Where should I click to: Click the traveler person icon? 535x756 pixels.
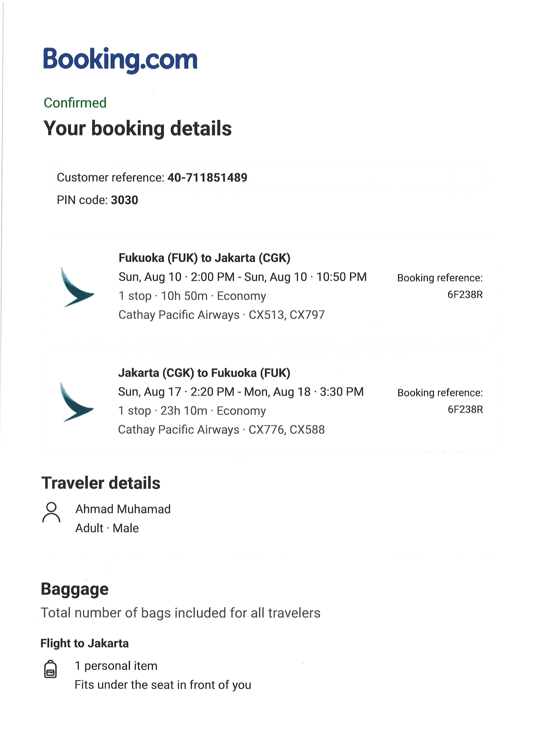(x=51, y=512)
